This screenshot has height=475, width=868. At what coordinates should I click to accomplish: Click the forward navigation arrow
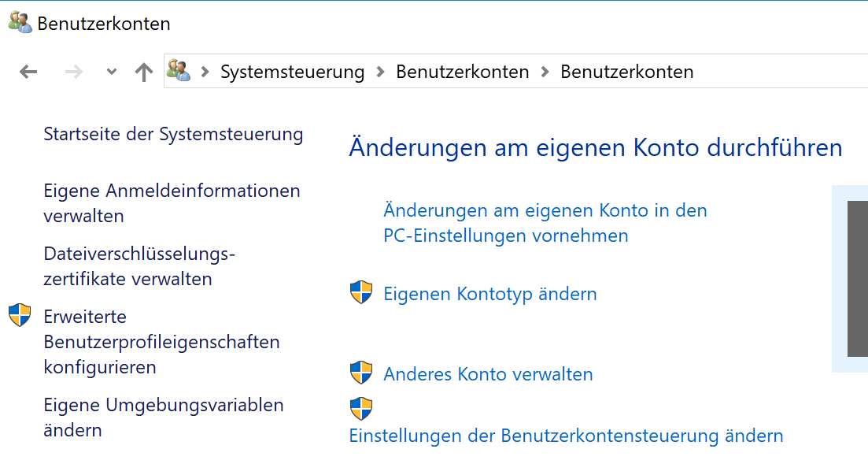[73, 72]
